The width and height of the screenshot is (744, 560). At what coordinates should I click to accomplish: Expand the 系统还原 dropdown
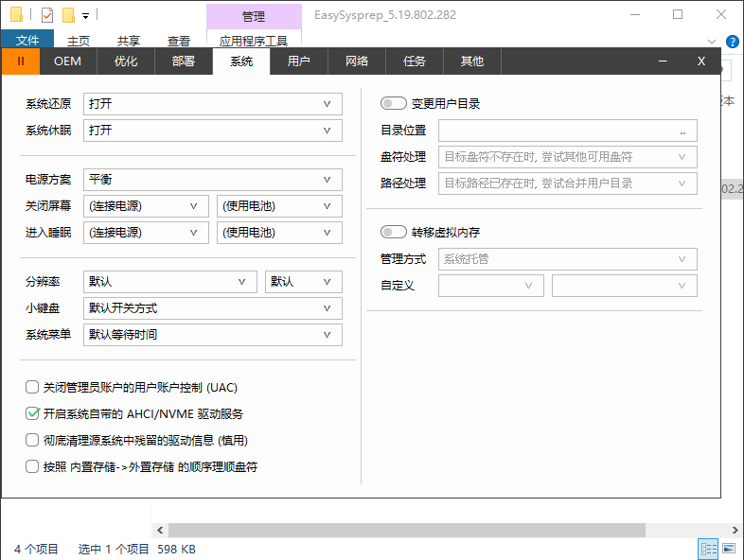[213, 104]
